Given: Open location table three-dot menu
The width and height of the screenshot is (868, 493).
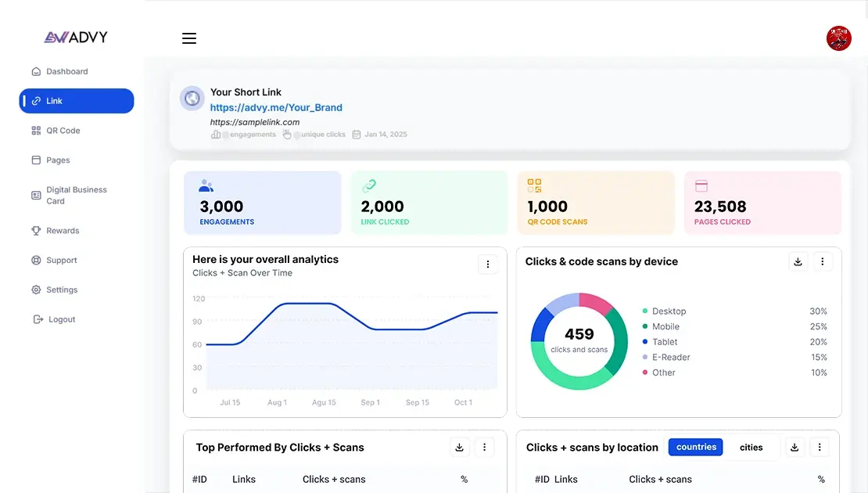Looking at the screenshot, I should coord(820,447).
